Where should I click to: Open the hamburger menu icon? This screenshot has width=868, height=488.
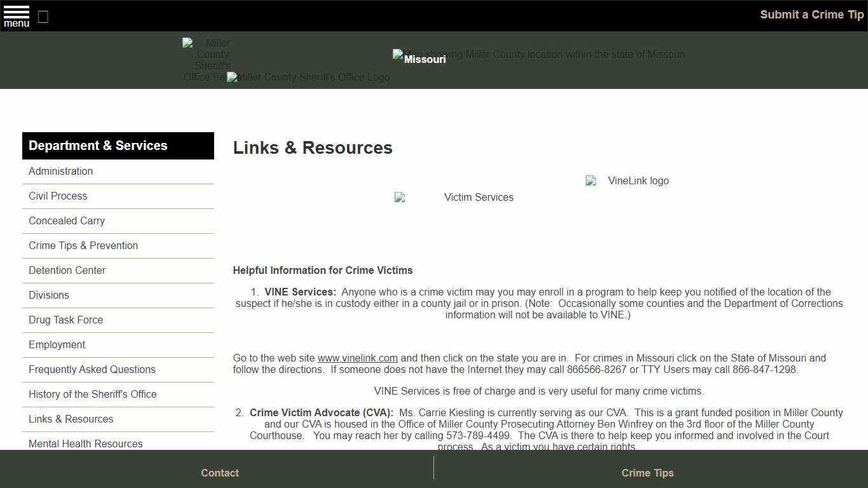[x=17, y=16]
